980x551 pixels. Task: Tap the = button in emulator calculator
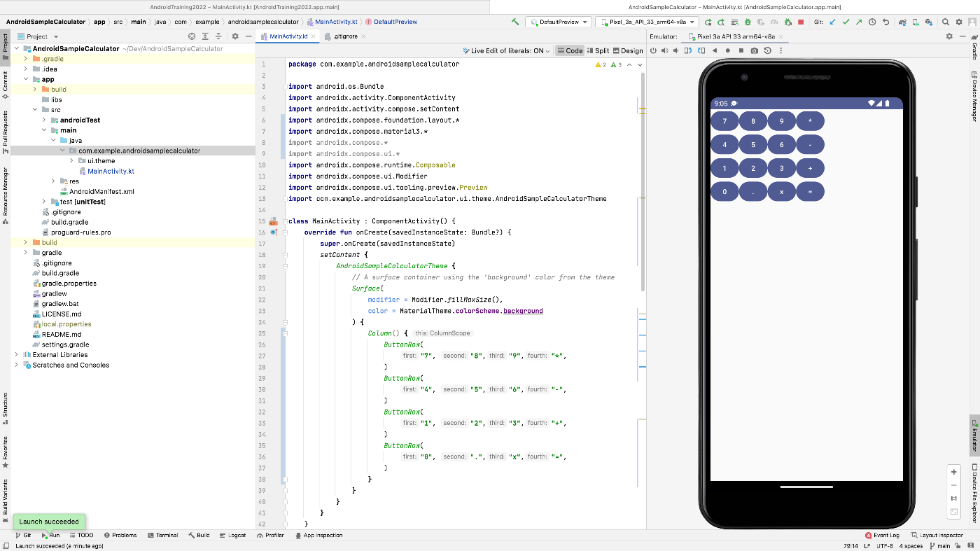coord(810,191)
